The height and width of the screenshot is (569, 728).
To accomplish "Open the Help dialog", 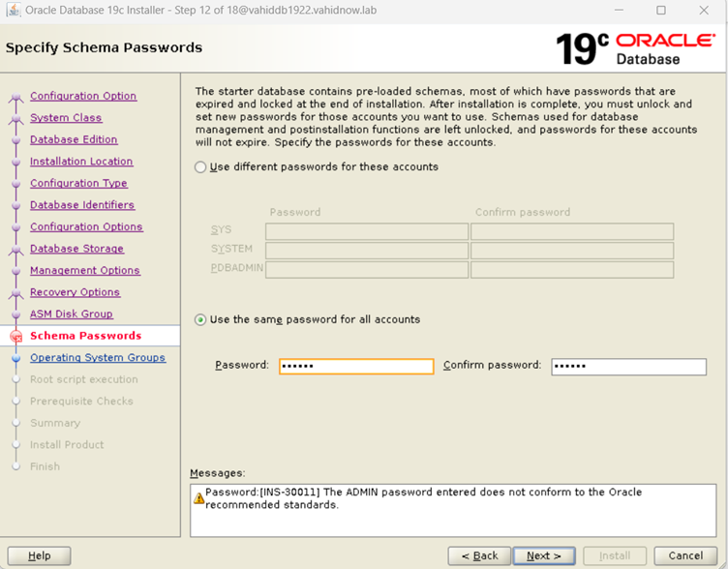I will point(40,555).
